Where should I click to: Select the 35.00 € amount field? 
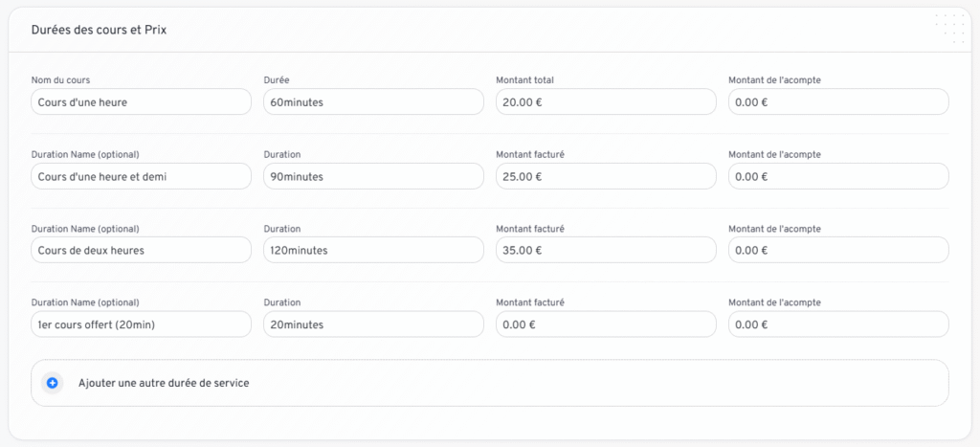tap(606, 250)
